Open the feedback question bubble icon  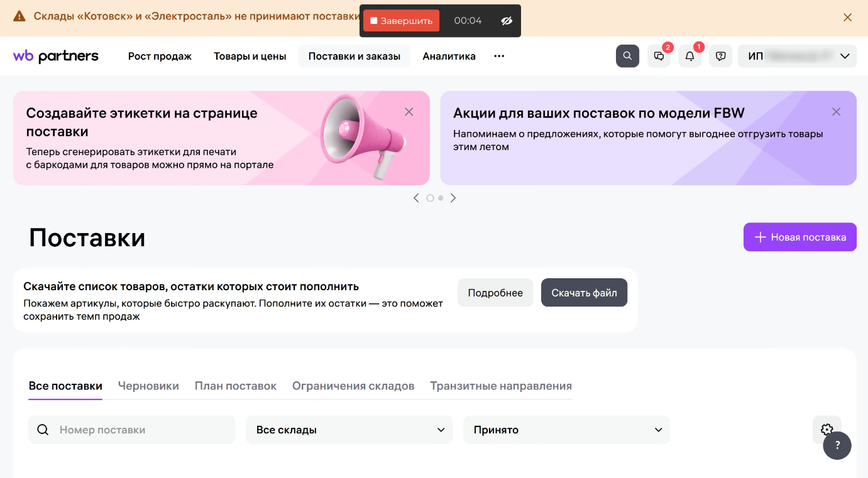pyautogui.click(x=720, y=56)
